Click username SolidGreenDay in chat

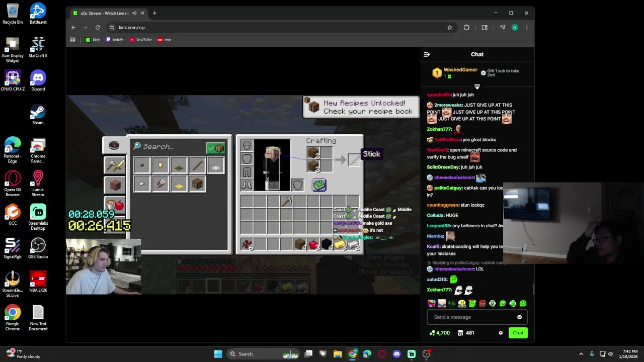click(443, 167)
